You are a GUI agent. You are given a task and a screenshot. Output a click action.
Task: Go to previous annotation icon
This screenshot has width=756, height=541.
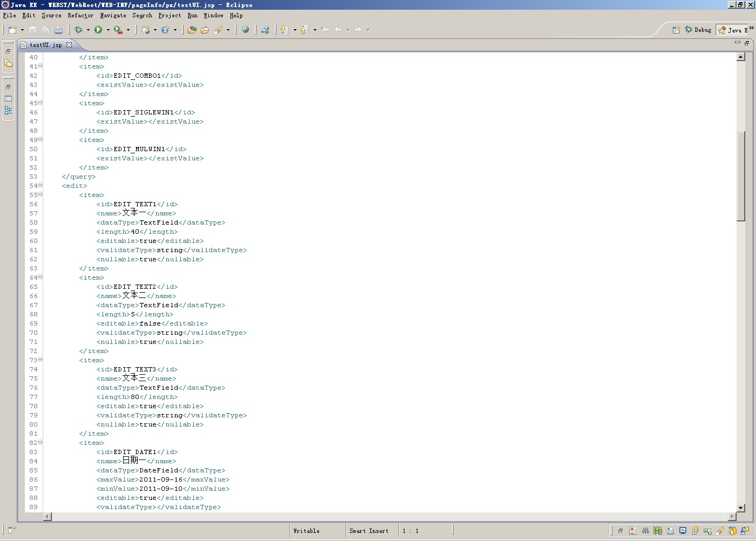click(x=305, y=30)
